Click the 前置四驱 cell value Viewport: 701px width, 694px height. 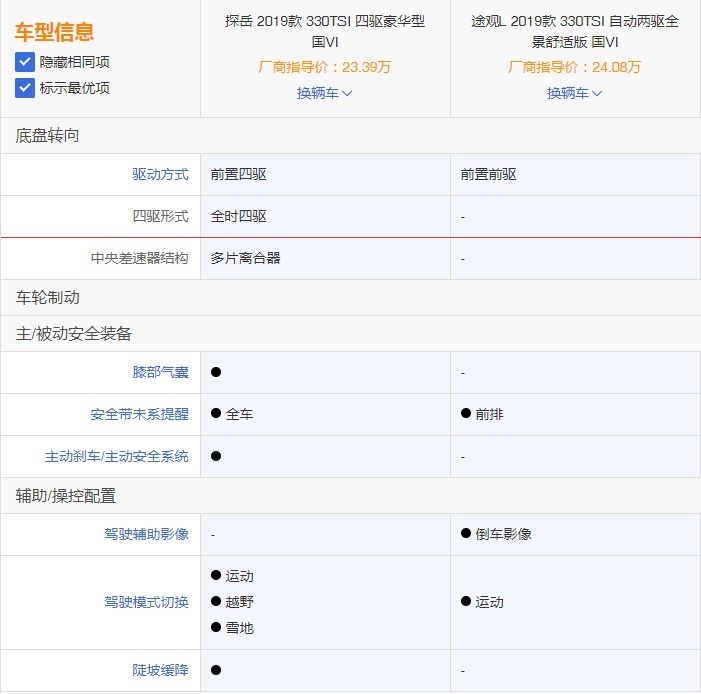click(x=239, y=174)
